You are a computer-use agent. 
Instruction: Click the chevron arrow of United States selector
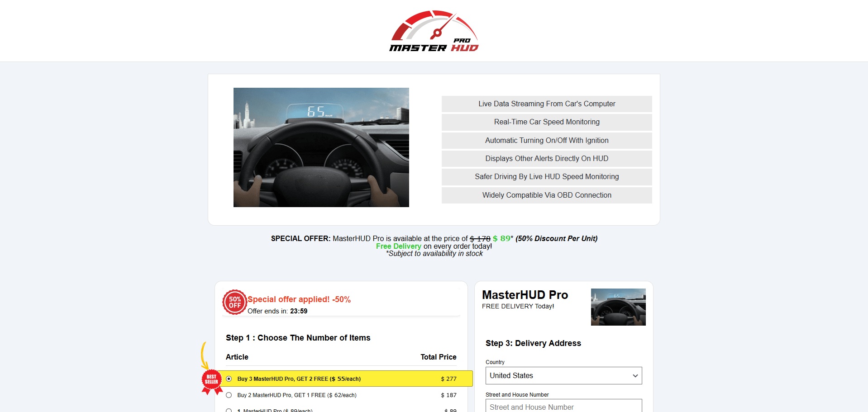coord(635,376)
